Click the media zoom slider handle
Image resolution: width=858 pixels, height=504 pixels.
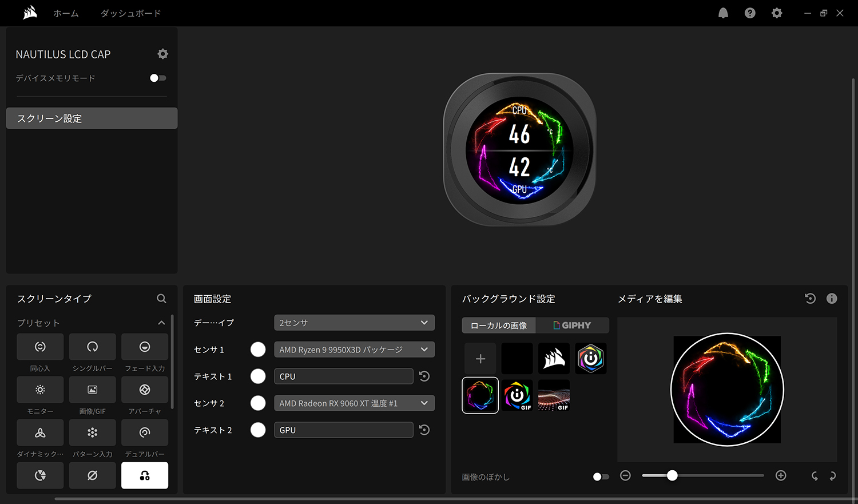pos(672,475)
